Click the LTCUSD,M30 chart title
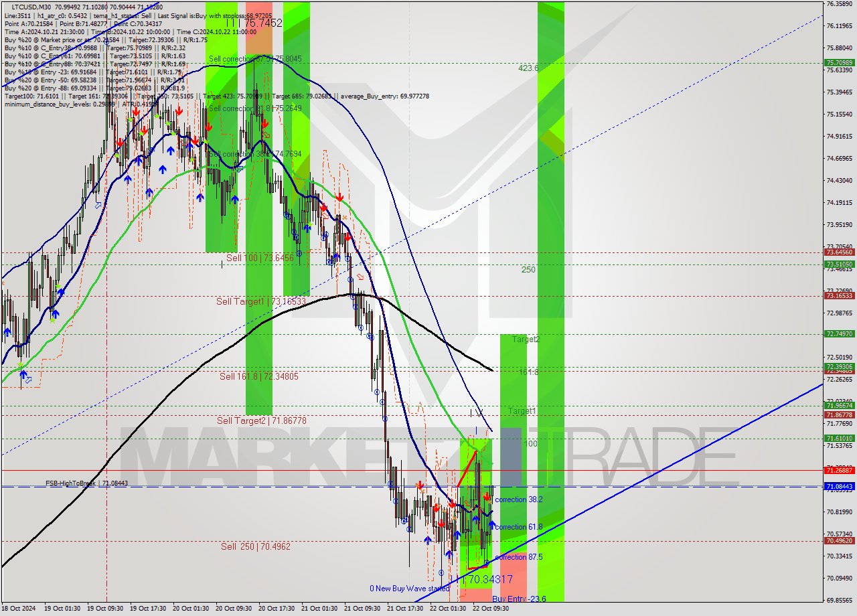This screenshot has width=857, height=616. pyautogui.click(x=30, y=7)
